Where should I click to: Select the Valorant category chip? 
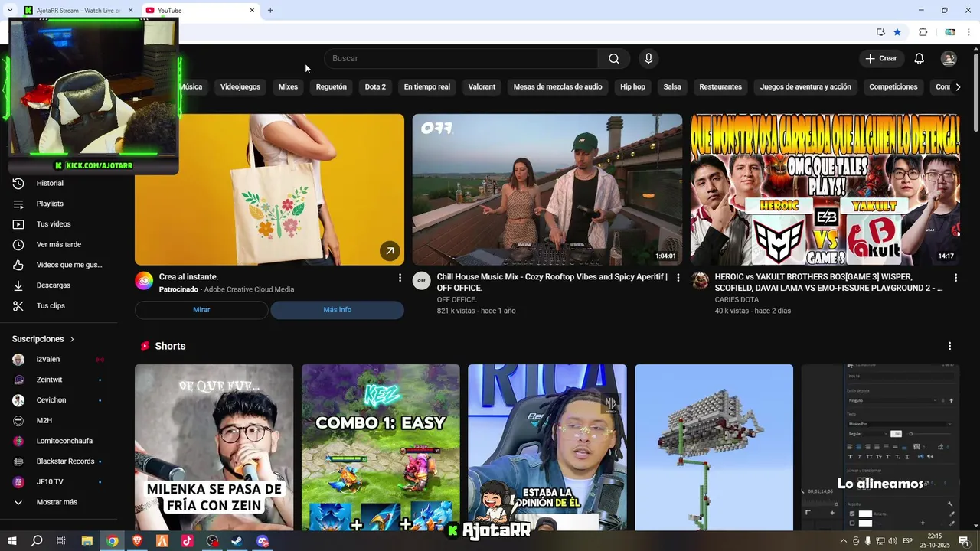482,87
